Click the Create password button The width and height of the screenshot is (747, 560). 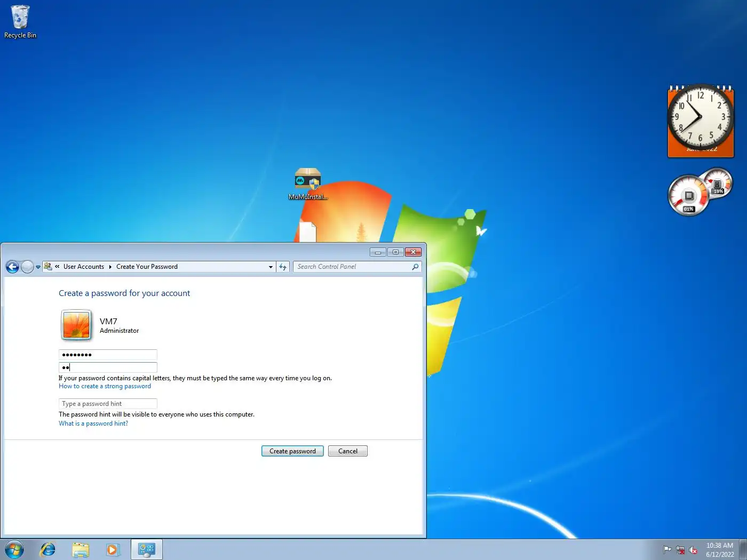point(292,451)
